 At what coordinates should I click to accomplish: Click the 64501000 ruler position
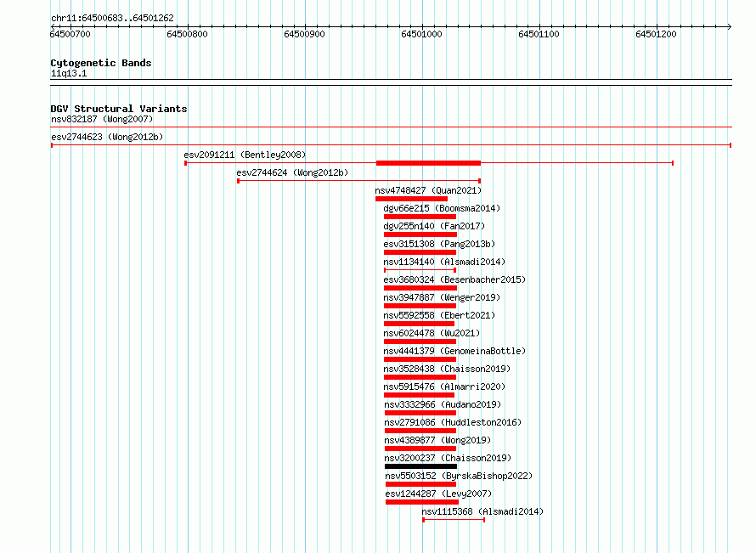tap(422, 34)
